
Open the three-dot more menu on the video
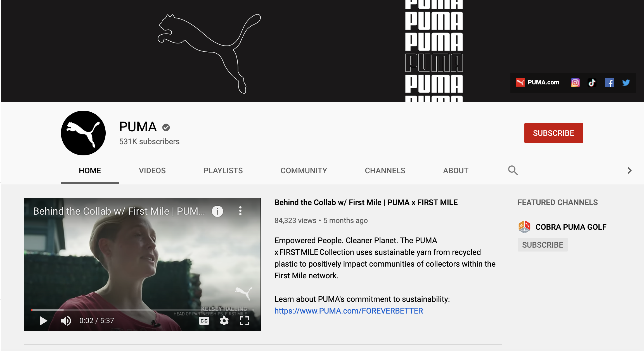click(x=240, y=211)
